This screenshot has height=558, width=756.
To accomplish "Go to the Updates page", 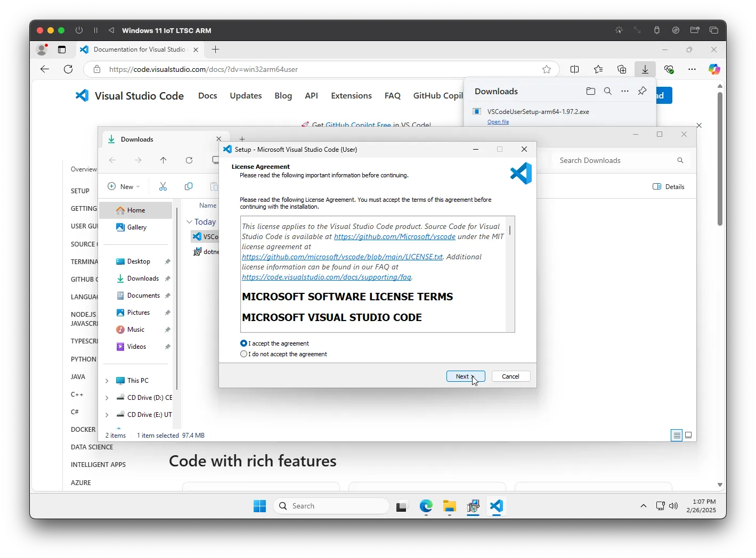I will tap(246, 96).
